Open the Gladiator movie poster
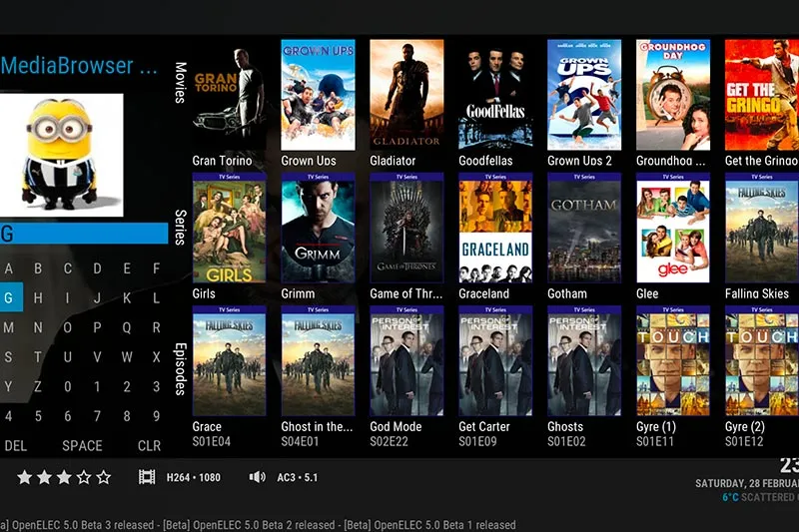 406,95
